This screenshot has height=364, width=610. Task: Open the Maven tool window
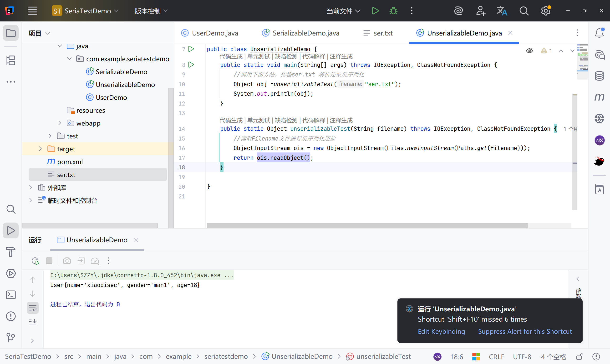click(x=599, y=97)
